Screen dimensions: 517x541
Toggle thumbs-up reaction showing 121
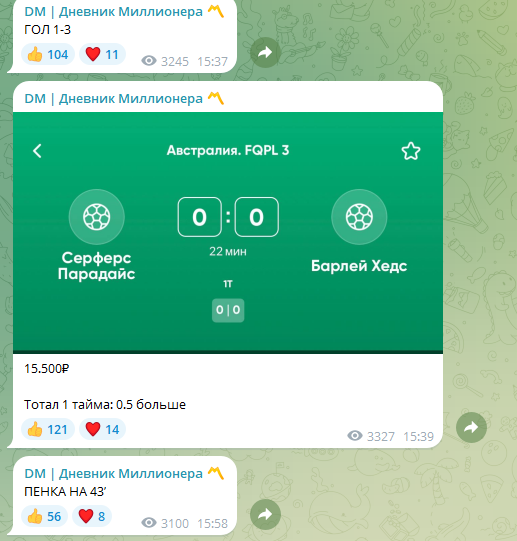48,429
